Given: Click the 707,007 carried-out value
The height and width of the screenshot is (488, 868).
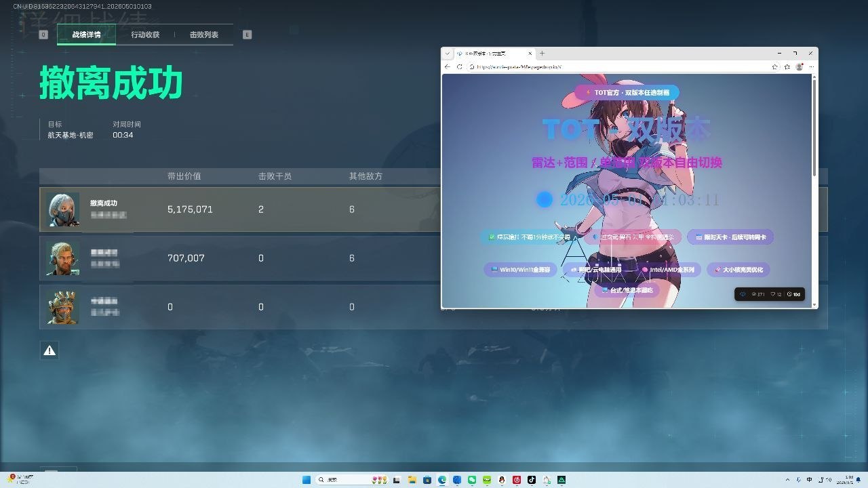Looking at the screenshot, I should pyautogui.click(x=186, y=258).
